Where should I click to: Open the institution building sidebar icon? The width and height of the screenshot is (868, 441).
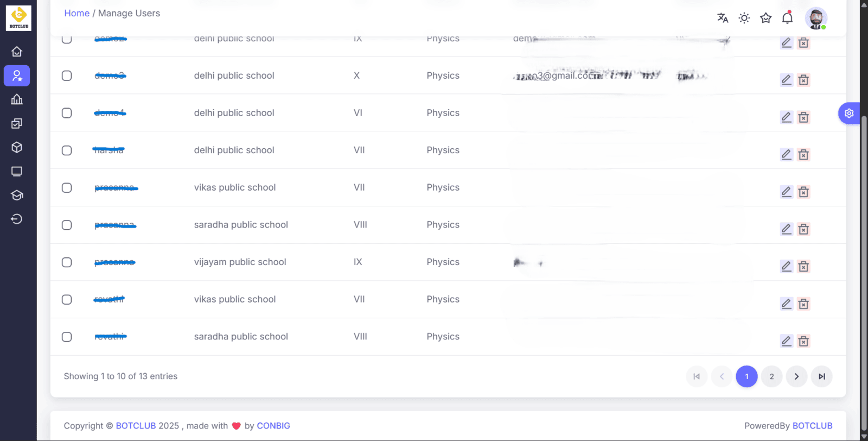(x=17, y=99)
